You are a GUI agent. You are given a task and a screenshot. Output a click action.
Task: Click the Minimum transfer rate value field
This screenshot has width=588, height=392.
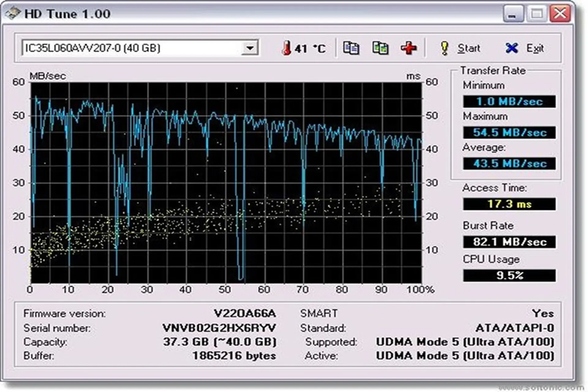click(x=509, y=101)
